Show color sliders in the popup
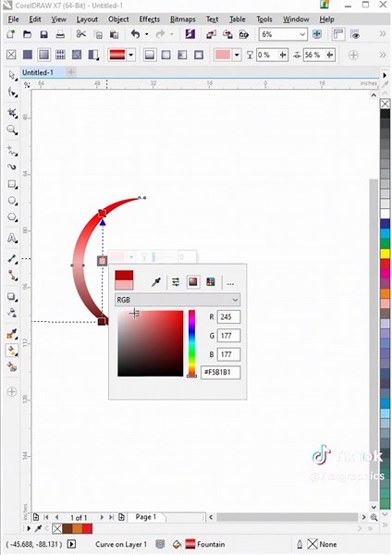Viewport: 392px width, 555px height. click(x=176, y=282)
